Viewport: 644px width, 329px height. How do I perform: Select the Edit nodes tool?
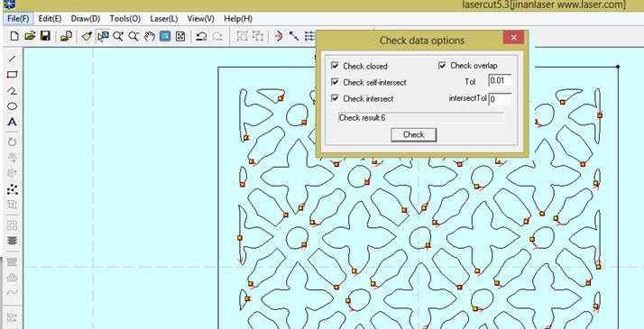13,189
